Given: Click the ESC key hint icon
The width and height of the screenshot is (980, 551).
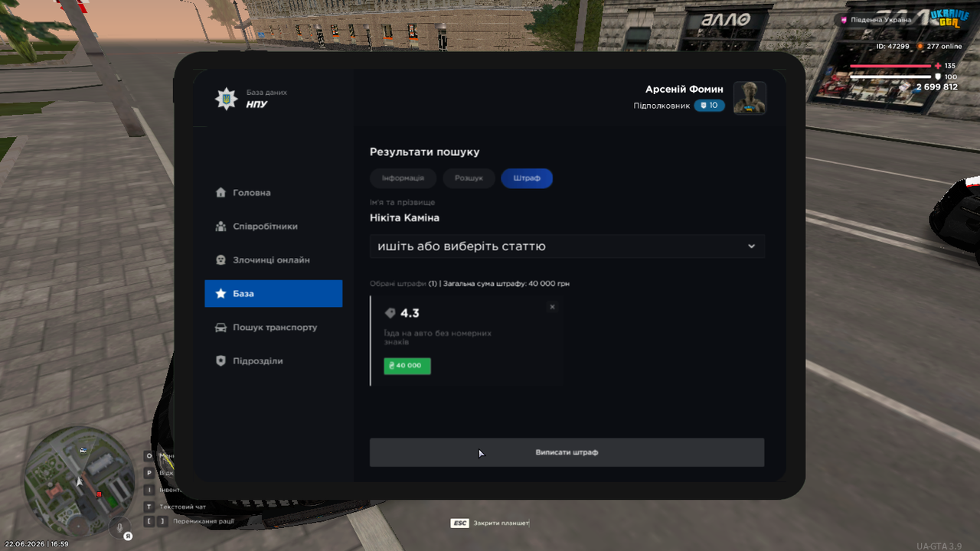Looking at the screenshot, I should pyautogui.click(x=459, y=523).
